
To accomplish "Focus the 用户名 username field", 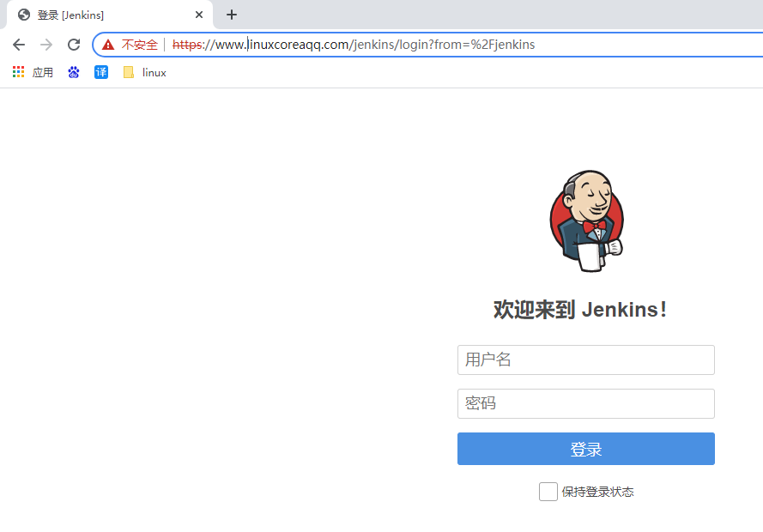I will point(586,360).
